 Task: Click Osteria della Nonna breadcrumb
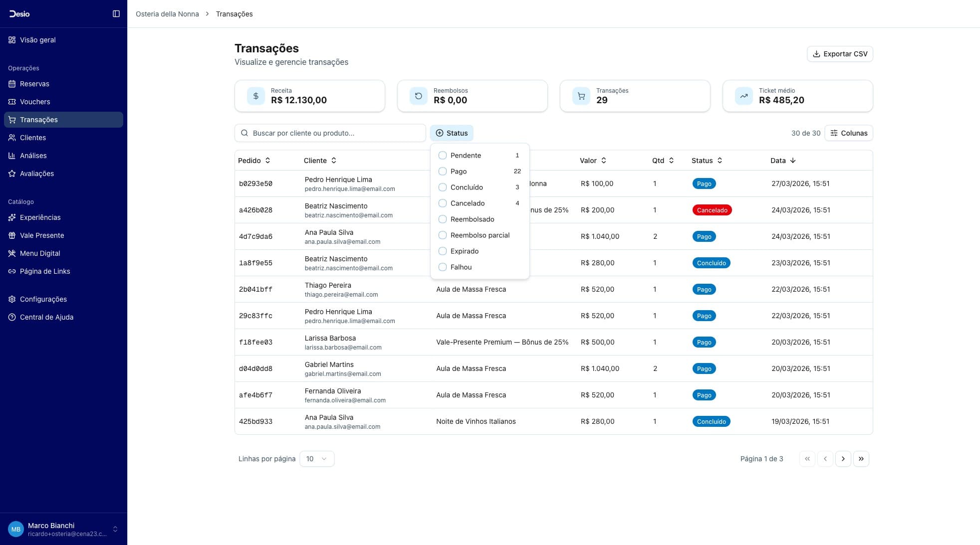pos(167,14)
